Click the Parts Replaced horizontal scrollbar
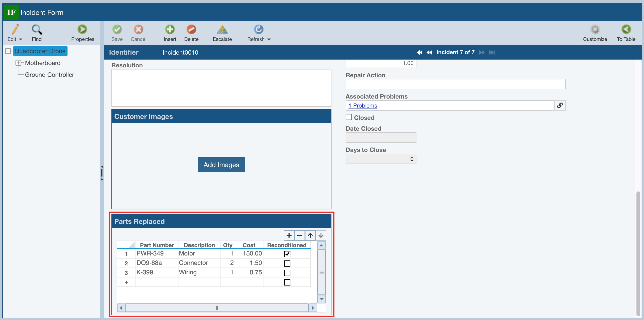The width and height of the screenshot is (644, 320). pyautogui.click(x=216, y=308)
